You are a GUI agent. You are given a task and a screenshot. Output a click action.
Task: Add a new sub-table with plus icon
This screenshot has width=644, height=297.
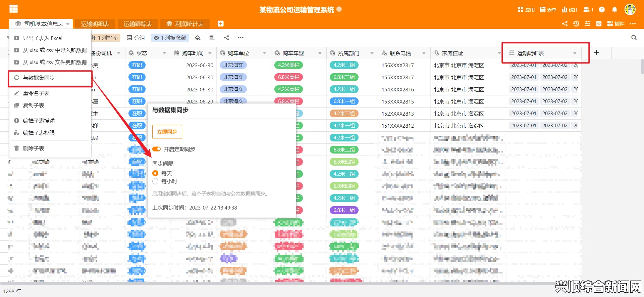[220, 24]
